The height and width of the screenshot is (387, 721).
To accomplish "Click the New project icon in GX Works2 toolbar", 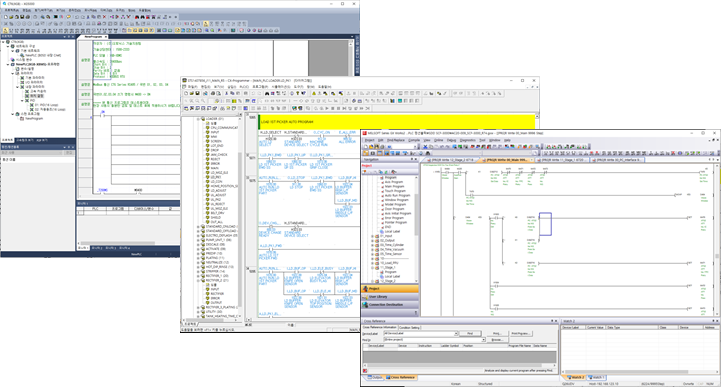I will click(366, 147).
